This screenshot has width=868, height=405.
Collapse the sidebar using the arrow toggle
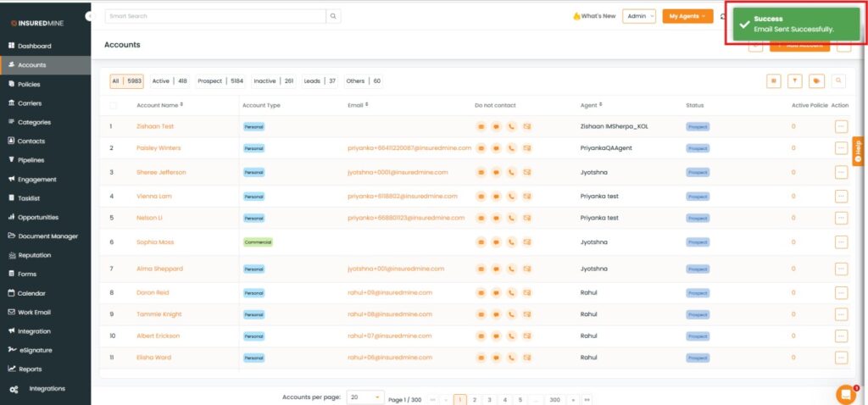90,16
